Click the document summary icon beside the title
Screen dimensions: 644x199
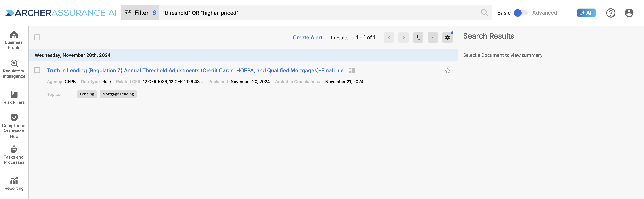tap(352, 71)
